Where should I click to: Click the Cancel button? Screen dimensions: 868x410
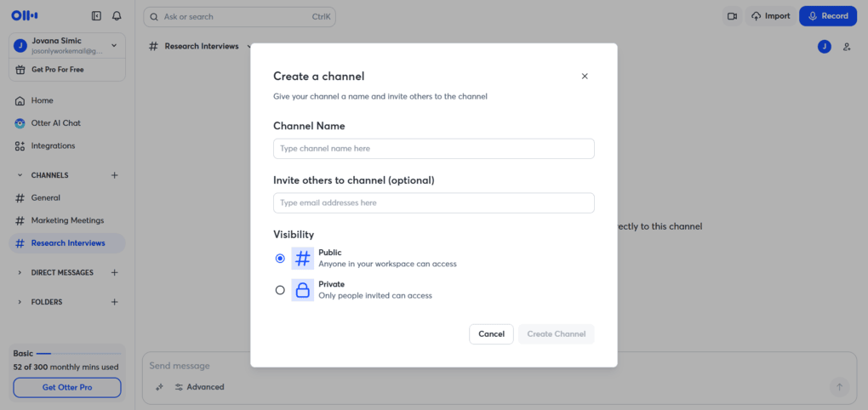point(491,334)
